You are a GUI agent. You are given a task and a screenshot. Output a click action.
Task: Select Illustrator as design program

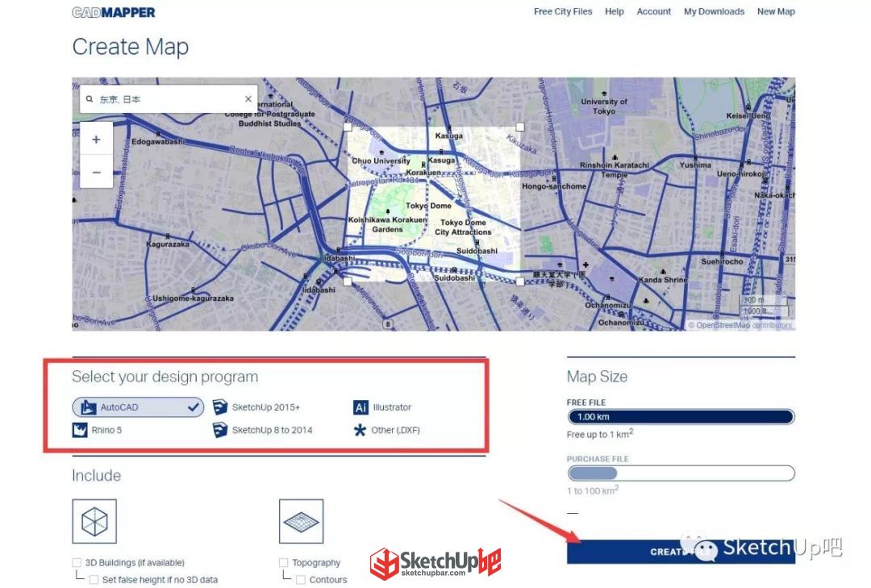pos(382,407)
